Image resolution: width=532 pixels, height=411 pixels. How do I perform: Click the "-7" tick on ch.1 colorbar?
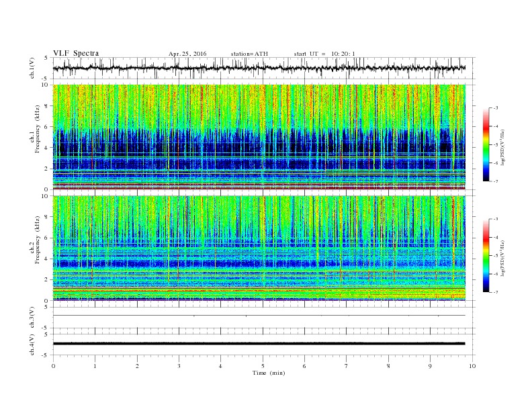coord(495,181)
